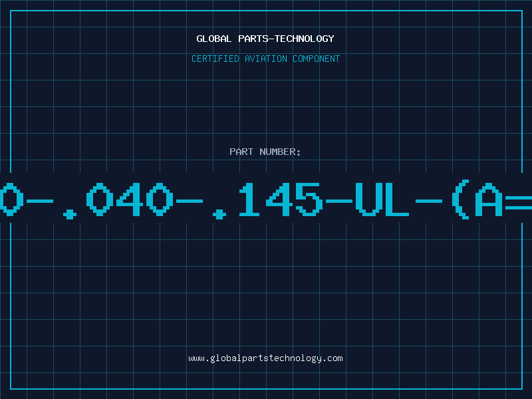The height and width of the screenshot is (399, 532).
Task: Select the large letter A after the parenthesis
Action: [489, 199]
